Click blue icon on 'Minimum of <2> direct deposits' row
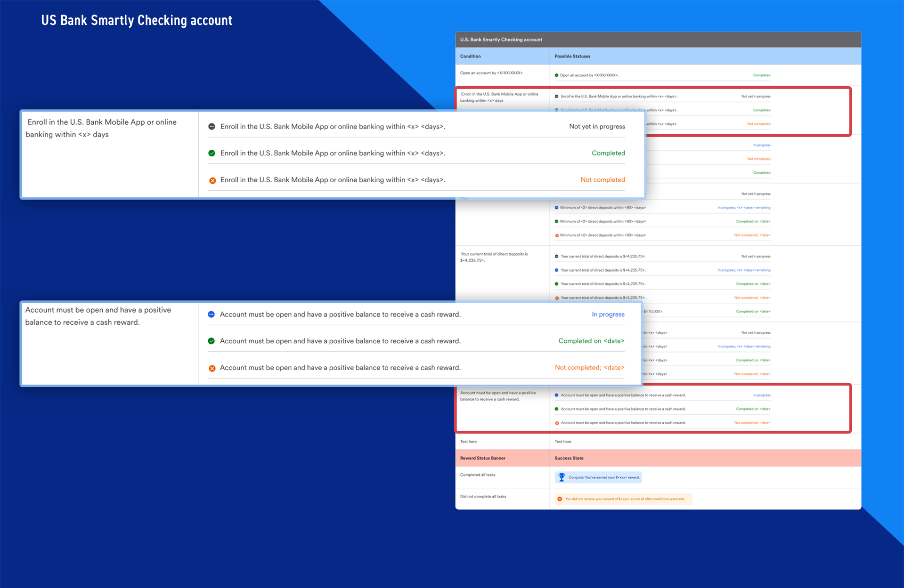This screenshot has width=904, height=588. click(556, 208)
